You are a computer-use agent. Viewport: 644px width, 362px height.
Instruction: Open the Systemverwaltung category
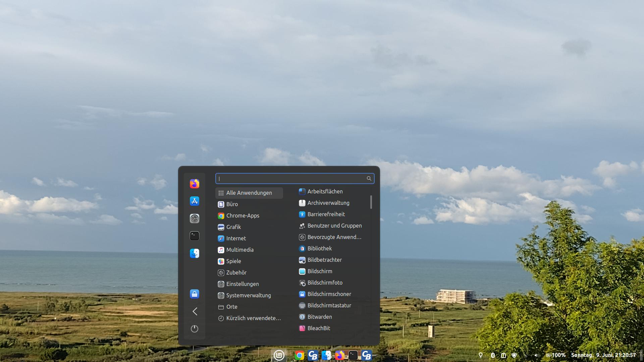pos(248,295)
